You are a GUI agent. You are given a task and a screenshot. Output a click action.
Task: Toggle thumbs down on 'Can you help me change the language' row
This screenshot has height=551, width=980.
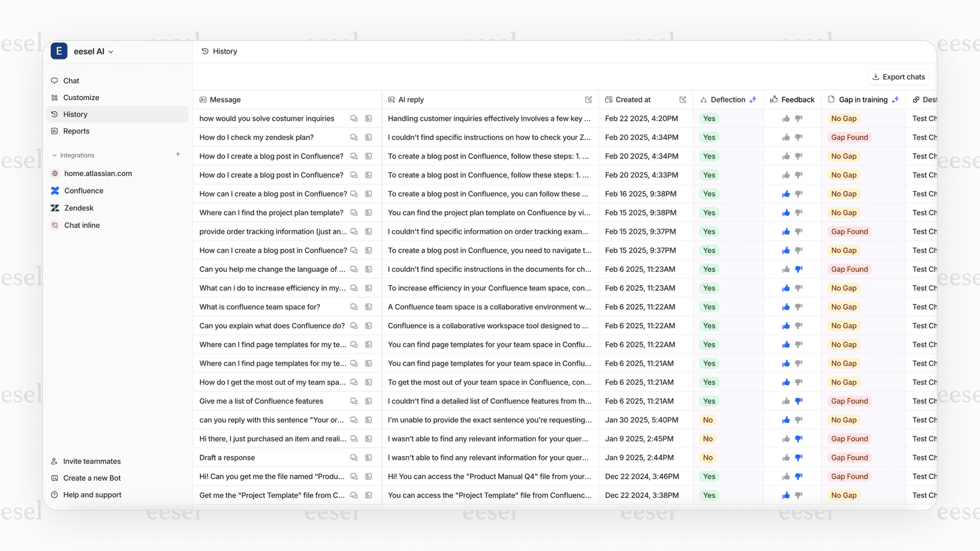tap(799, 269)
